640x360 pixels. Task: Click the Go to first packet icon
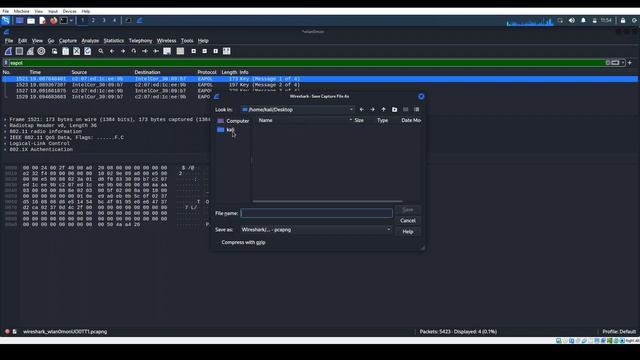coord(145,51)
